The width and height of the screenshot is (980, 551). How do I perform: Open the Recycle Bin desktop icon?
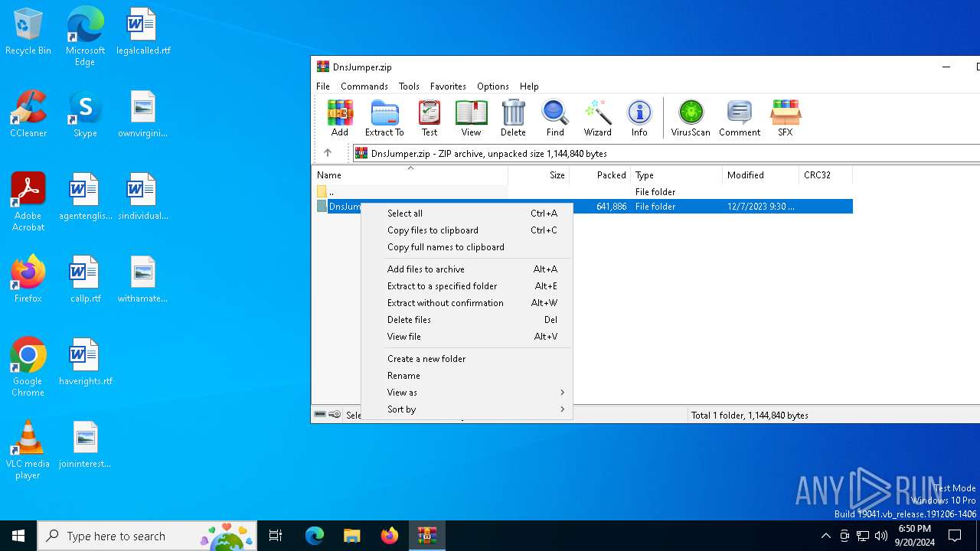click(28, 32)
